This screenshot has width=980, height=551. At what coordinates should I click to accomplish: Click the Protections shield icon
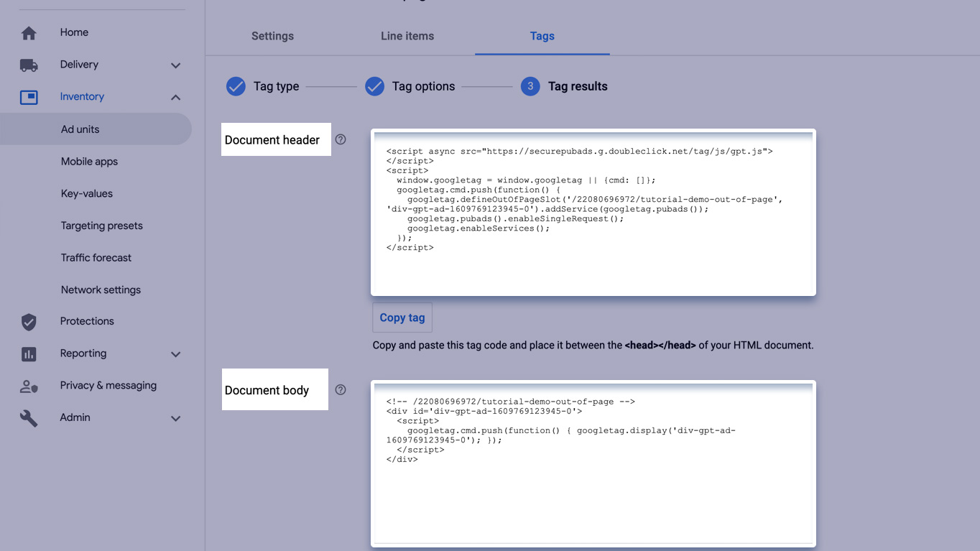[x=29, y=322]
